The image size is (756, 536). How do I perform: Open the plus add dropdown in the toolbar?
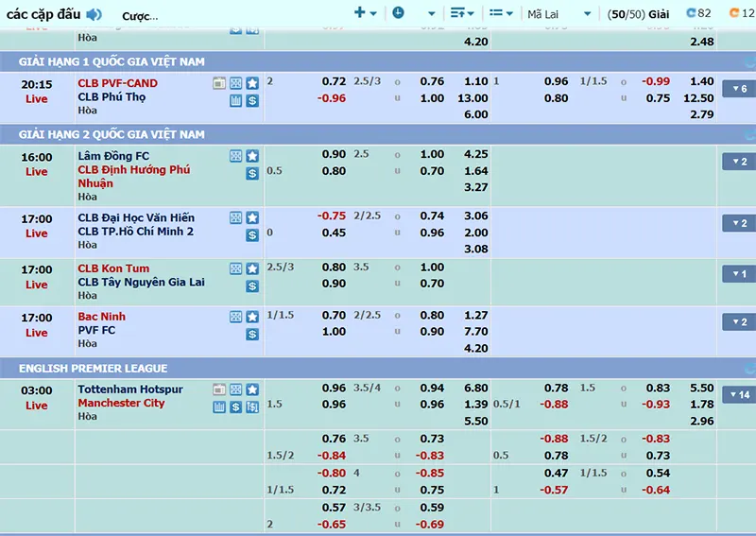[366, 13]
